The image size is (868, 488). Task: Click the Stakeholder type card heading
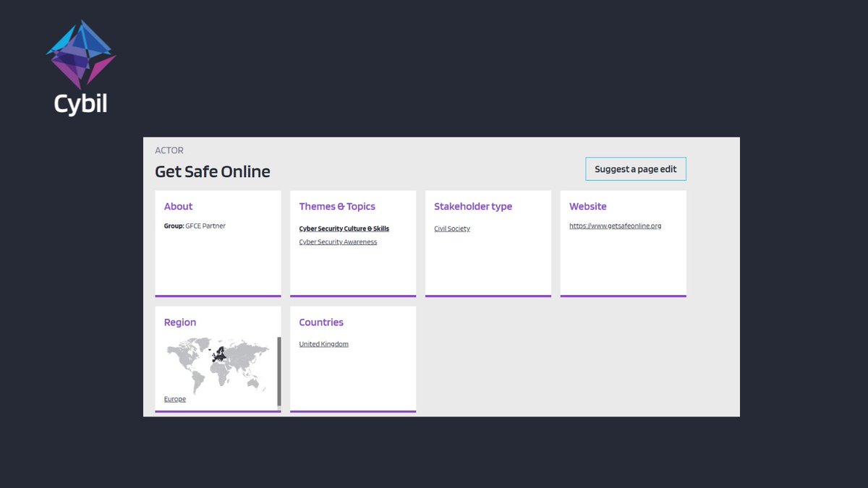472,206
